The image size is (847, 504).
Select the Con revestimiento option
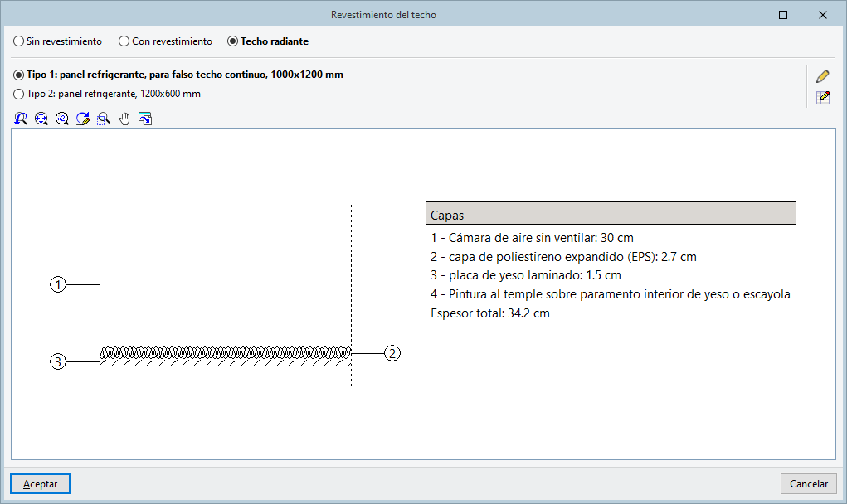tap(166, 41)
